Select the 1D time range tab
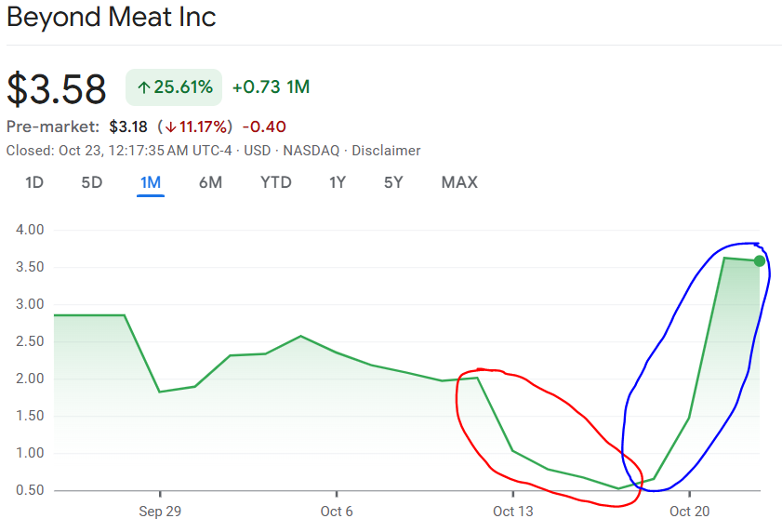782x532 pixels. (34, 182)
